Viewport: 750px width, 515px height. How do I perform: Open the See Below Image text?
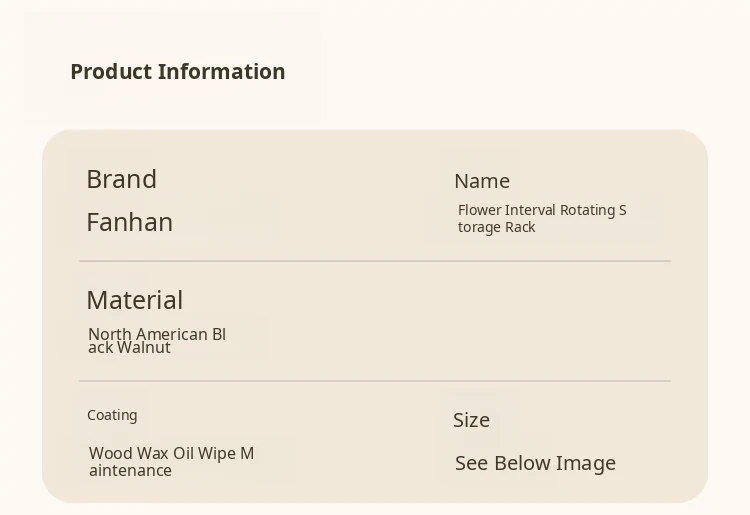(535, 463)
